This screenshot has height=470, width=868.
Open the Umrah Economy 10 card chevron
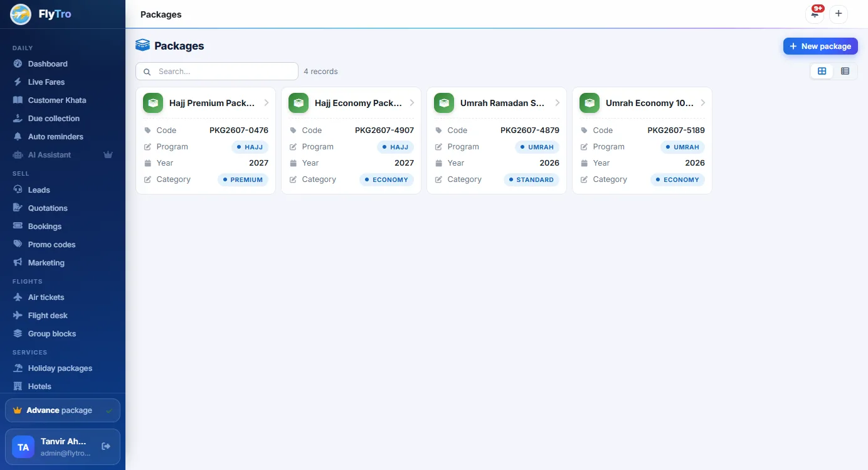point(702,103)
